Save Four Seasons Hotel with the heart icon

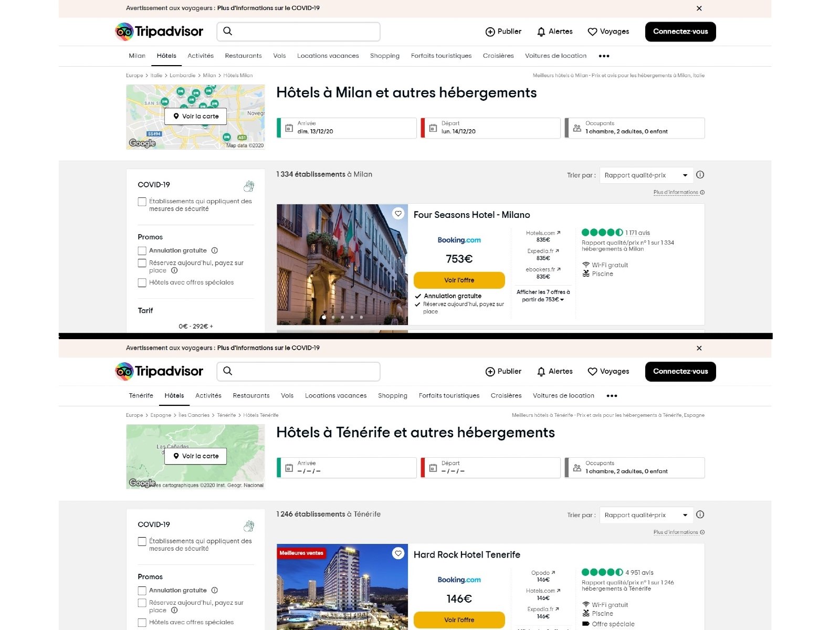click(397, 213)
